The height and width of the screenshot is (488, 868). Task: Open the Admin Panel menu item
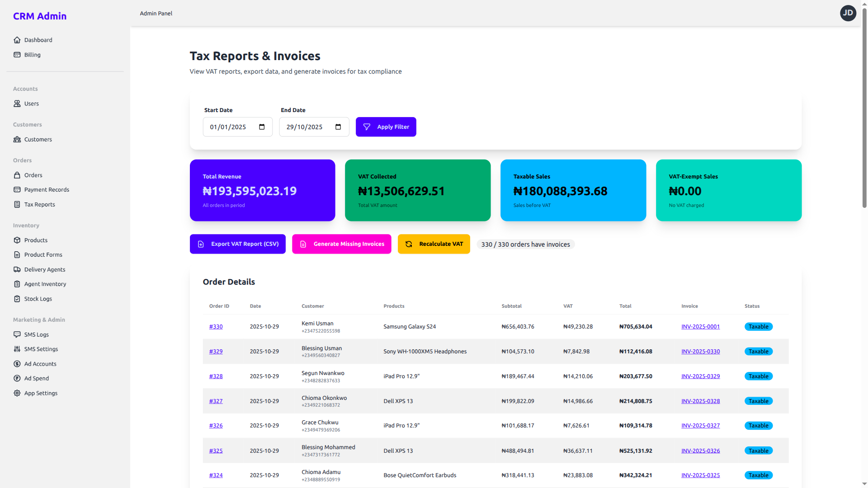[x=156, y=13]
